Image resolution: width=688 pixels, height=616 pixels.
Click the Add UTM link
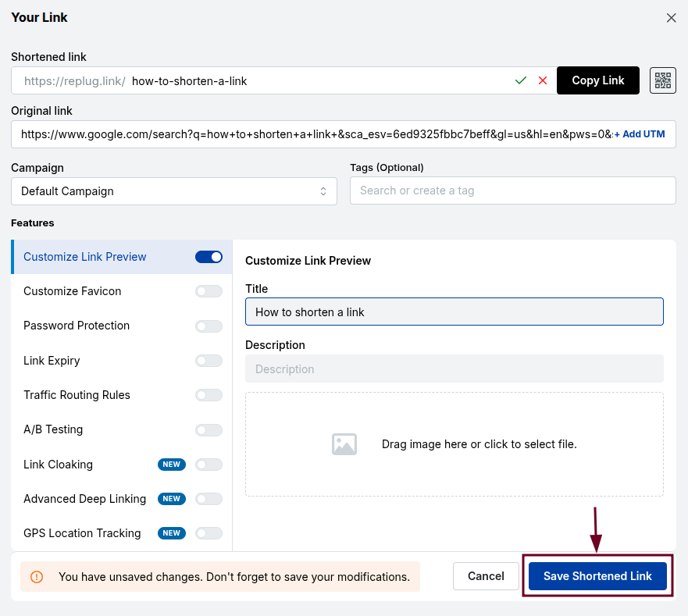coord(640,134)
